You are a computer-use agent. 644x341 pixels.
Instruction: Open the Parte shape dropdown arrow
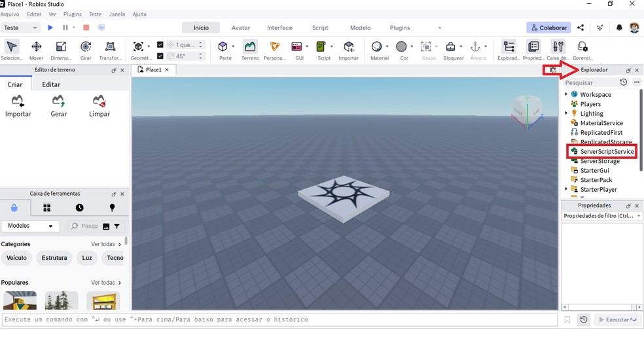coord(233,46)
